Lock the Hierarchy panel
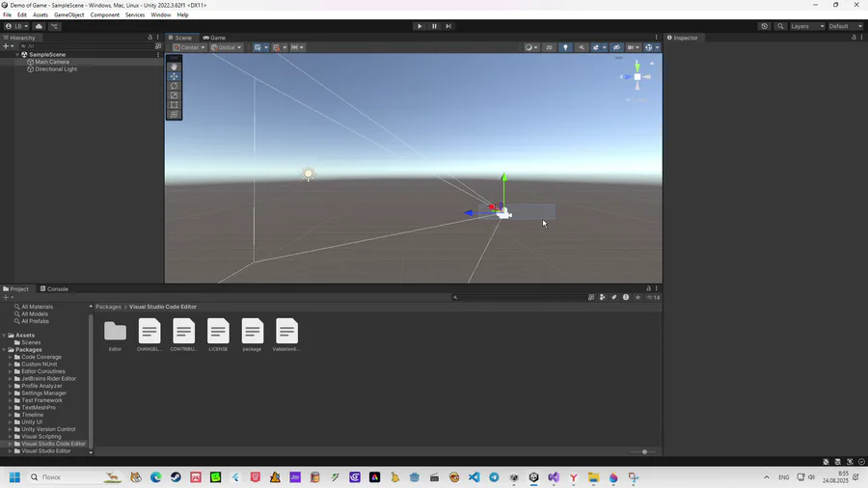 coord(150,37)
